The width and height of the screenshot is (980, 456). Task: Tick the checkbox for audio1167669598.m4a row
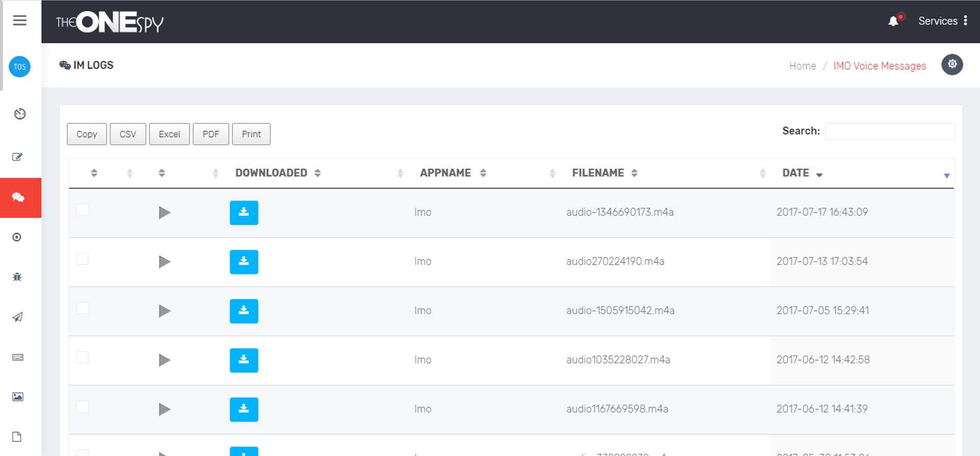click(82, 407)
